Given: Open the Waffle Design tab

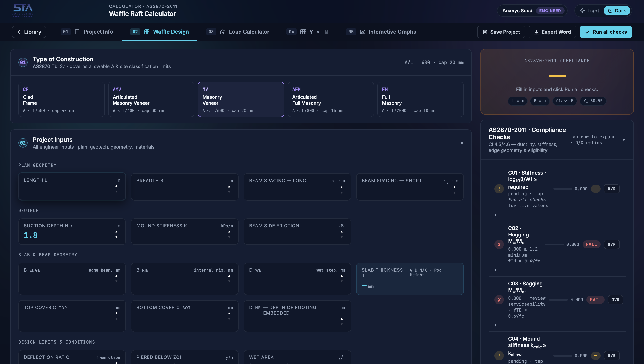Looking at the screenshot, I should [160, 32].
